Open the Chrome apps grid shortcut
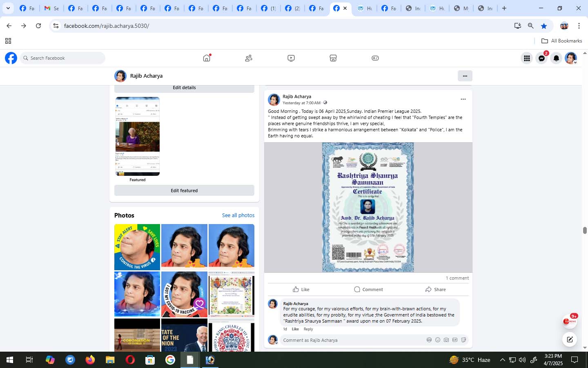 [x=8, y=41]
